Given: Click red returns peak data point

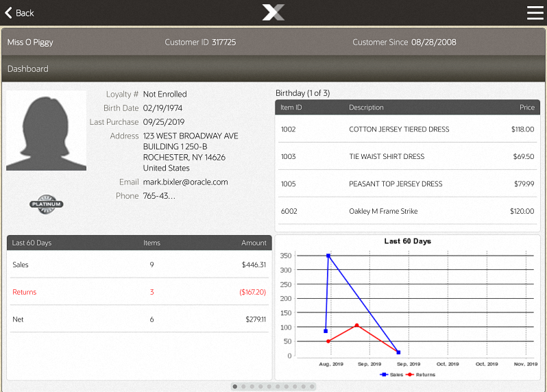Looking at the screenshot, I should pyautogui.click(x=356, y=326).
